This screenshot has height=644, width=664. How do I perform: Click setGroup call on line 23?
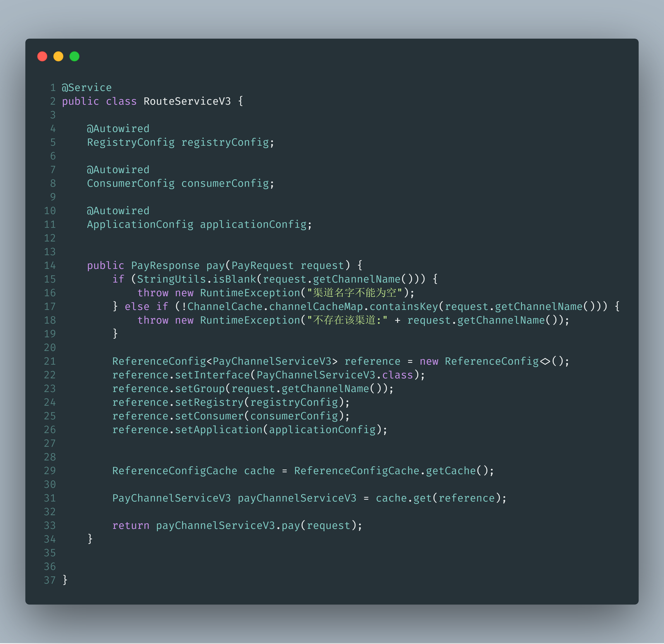tap(200, 389)
